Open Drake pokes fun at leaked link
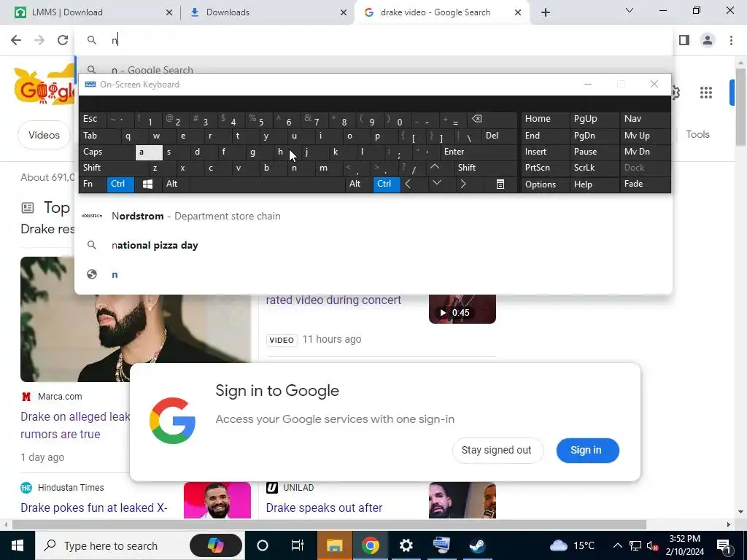The image size is (747, 560). pyautogui.click(x=94, y=508)
